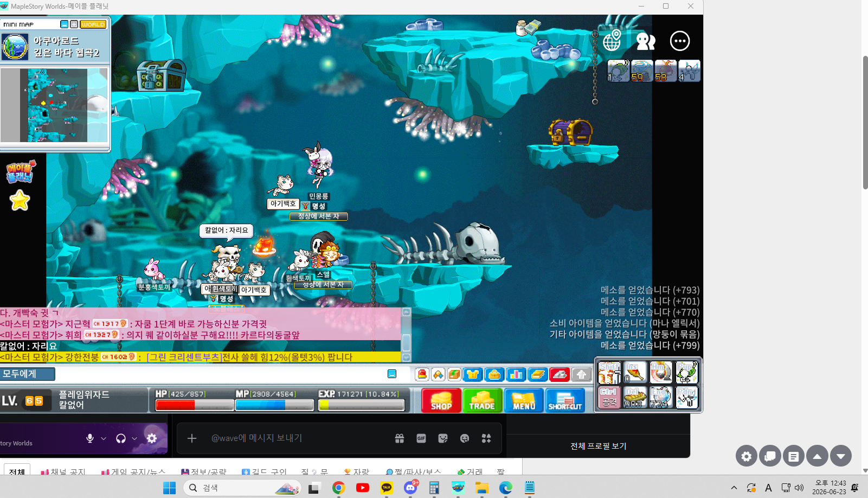Image resolution: width=868 pixels, height=498 pixels.
Task: Open the red silver-bars icon
Action: (x=559, y=374)
